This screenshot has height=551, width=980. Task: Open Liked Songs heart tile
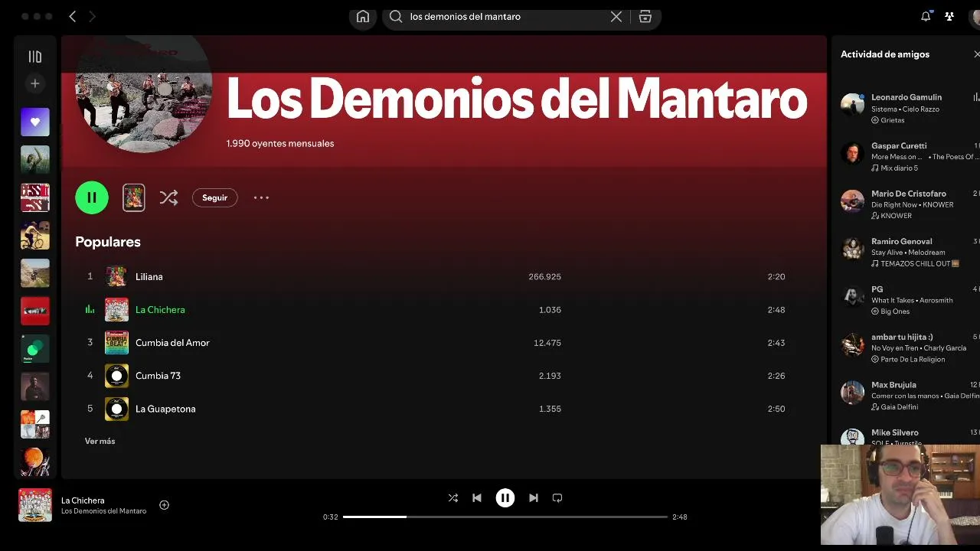click(x=35, y=122)
